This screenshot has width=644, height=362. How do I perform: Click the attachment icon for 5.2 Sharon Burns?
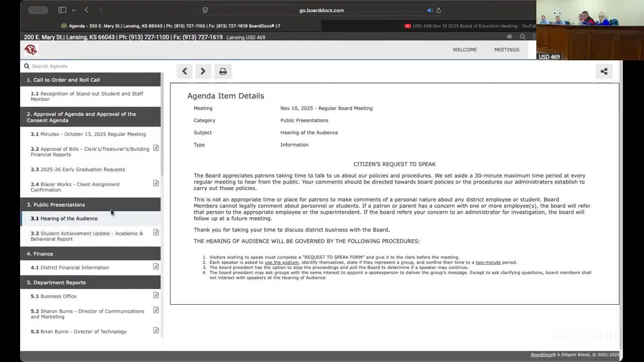(156, 310)
